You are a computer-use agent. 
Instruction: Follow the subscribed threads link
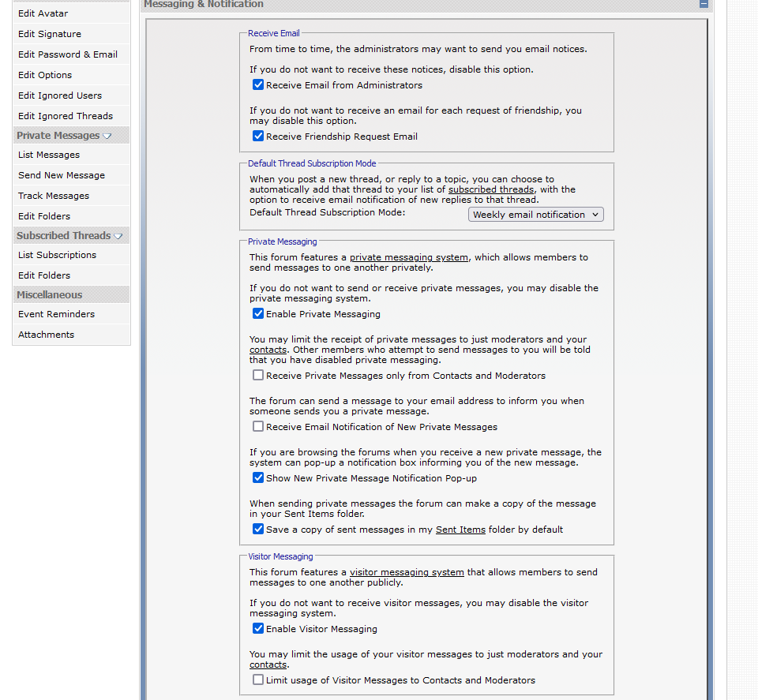[491, 189]
